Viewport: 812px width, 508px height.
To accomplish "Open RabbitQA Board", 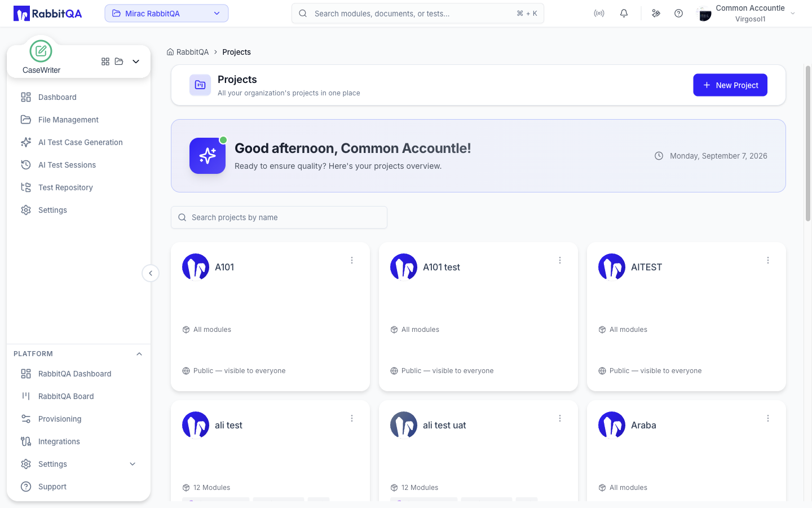I will point(79,396).
